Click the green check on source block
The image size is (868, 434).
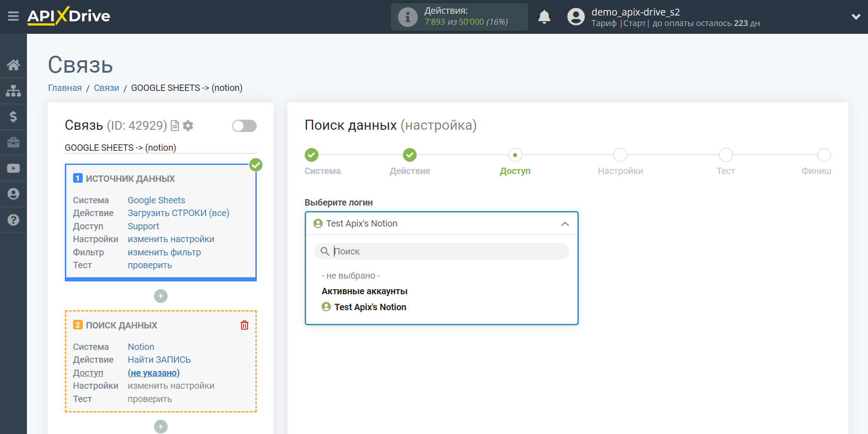tap(256, 165)
